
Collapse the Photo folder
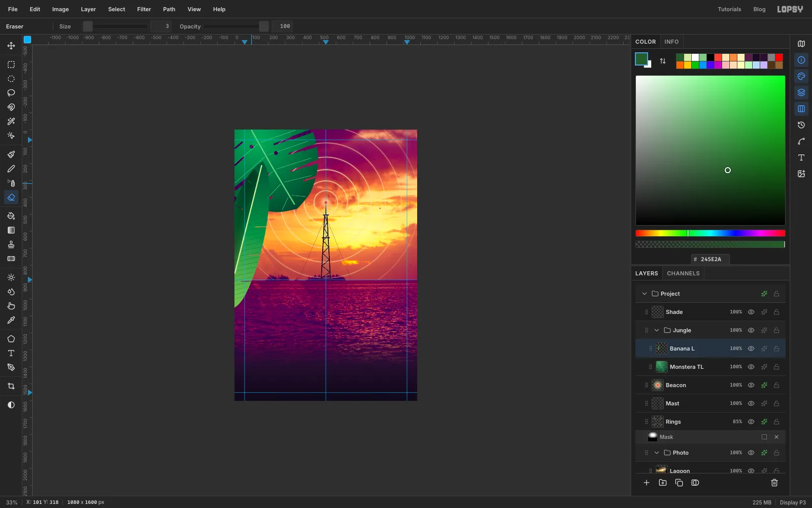(657, 453)
